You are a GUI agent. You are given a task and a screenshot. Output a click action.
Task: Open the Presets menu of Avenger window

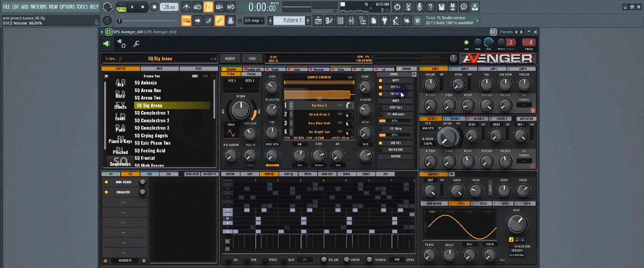pyautogui.click(x=507, y=32)
